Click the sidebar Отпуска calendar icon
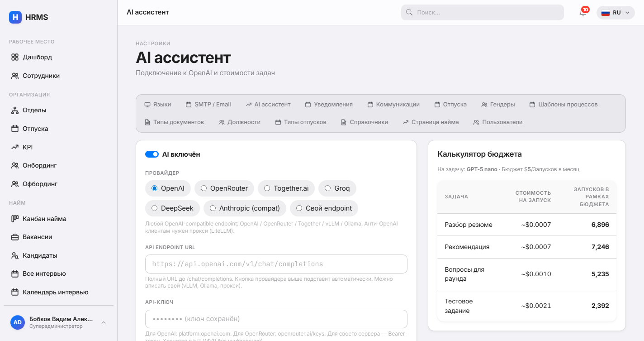 pyautogui.click(x=15, y=129)
